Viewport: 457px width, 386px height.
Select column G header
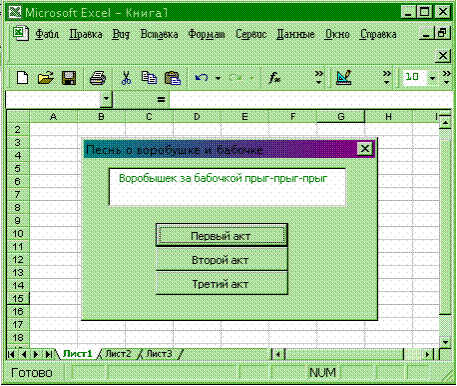(341, 117)
